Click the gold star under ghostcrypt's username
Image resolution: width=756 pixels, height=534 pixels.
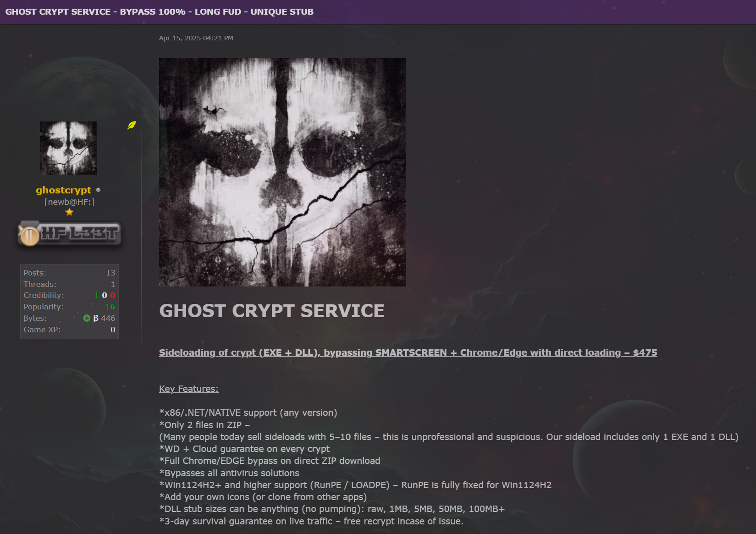[x=69, y=212]
